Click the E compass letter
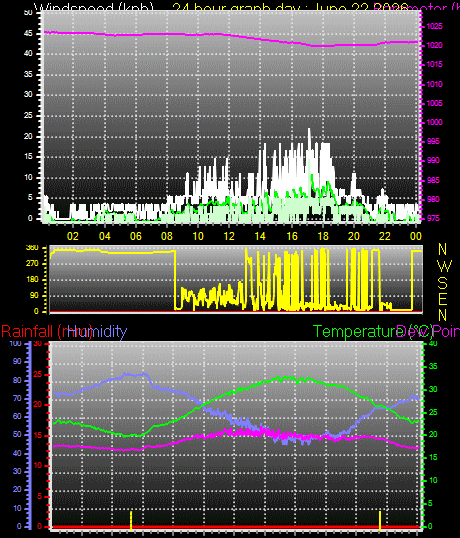460x538 pixels. [443, 299]
